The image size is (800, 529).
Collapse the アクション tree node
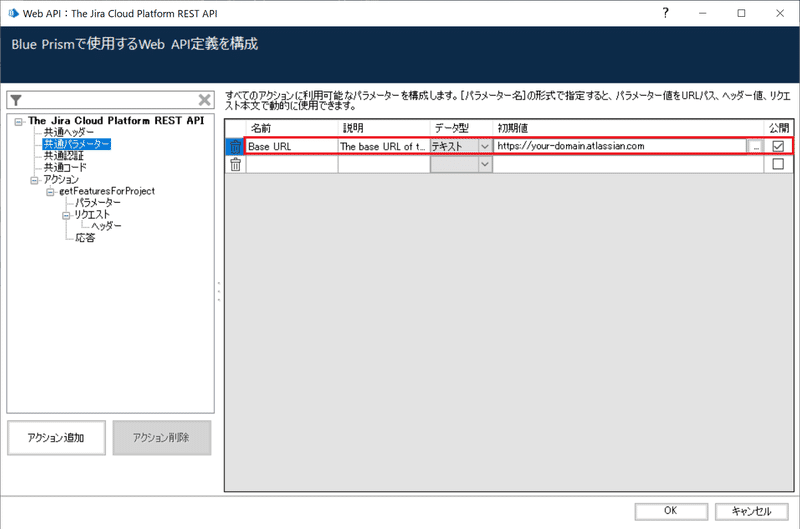[x=34, y=180]
